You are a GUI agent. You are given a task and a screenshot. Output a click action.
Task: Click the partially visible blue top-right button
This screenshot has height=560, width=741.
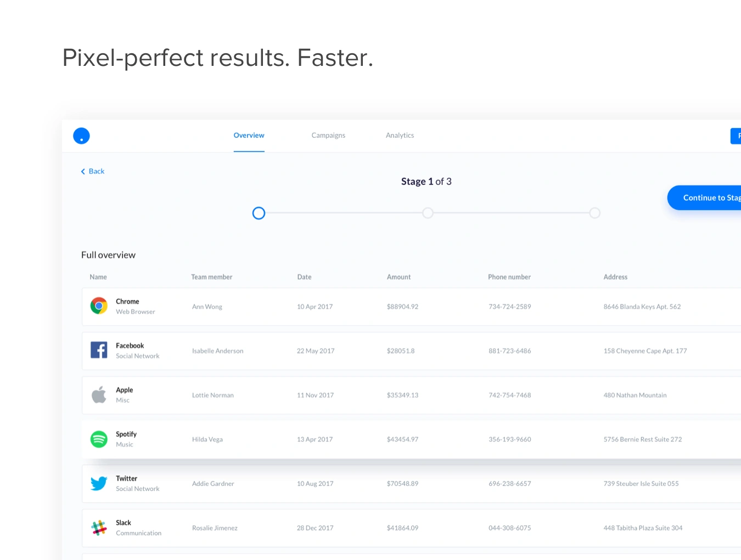[736, 136]
